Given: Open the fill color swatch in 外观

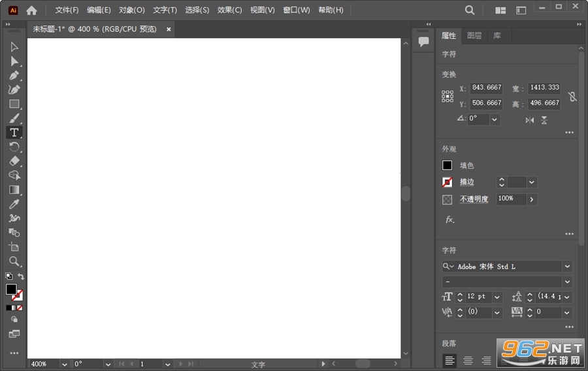Looking at the screenshot, I should click(x=447, y=165).
